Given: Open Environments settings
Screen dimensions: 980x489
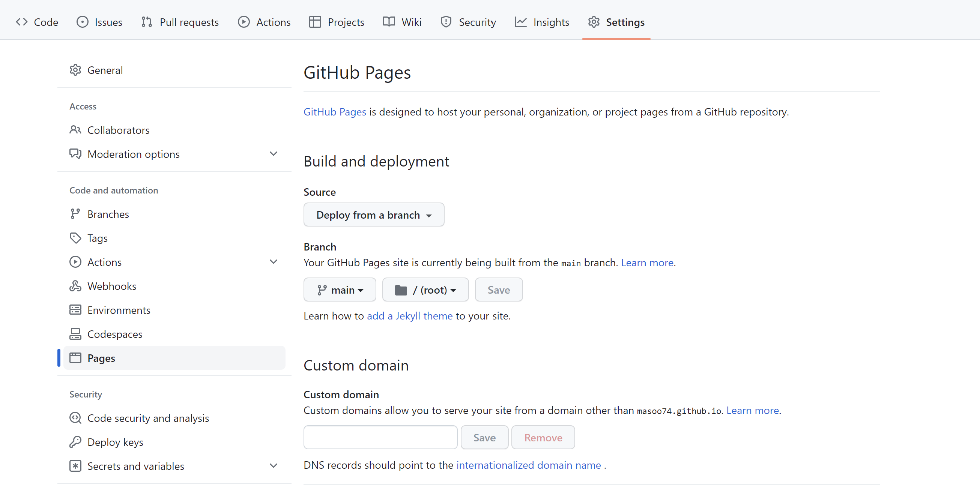Looking at the screenshot, I should click(174, 310).
